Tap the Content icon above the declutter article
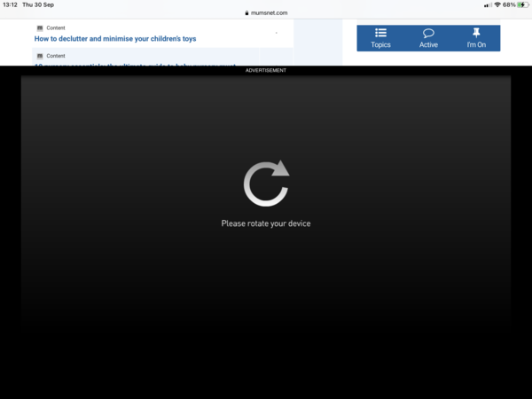Viewport: 532px width, 399px height. [x=40, y=27]
